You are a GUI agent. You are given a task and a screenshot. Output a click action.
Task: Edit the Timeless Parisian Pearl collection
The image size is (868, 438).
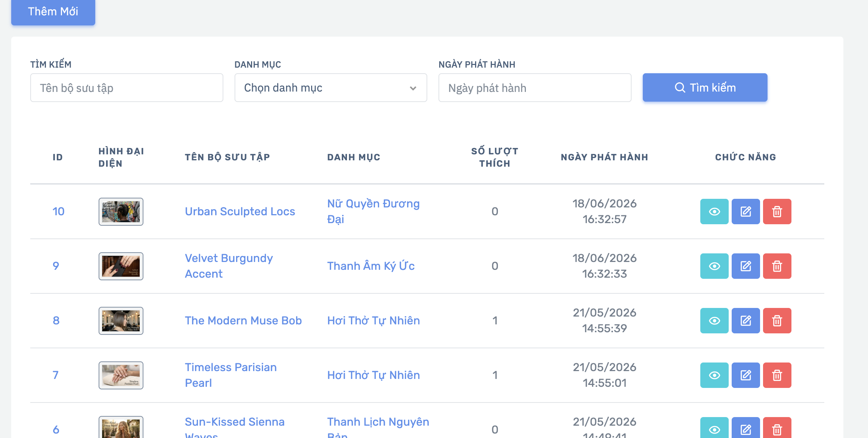click(745, 375)
